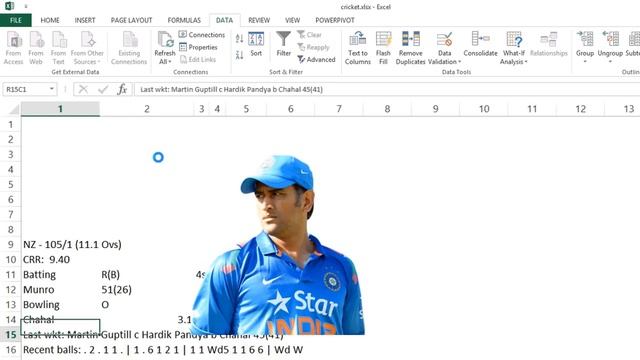
Task: Open What-If Analysis menu
Action: tap(514, 48)
